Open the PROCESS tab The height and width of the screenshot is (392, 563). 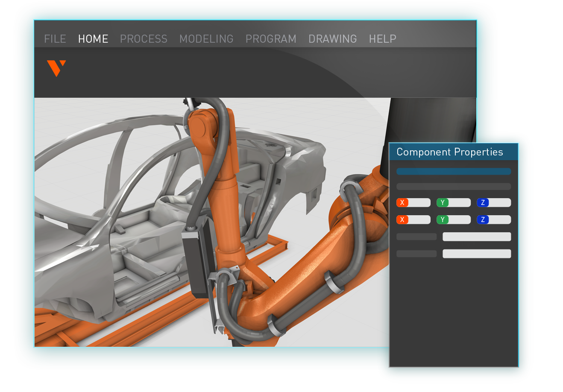144,39
